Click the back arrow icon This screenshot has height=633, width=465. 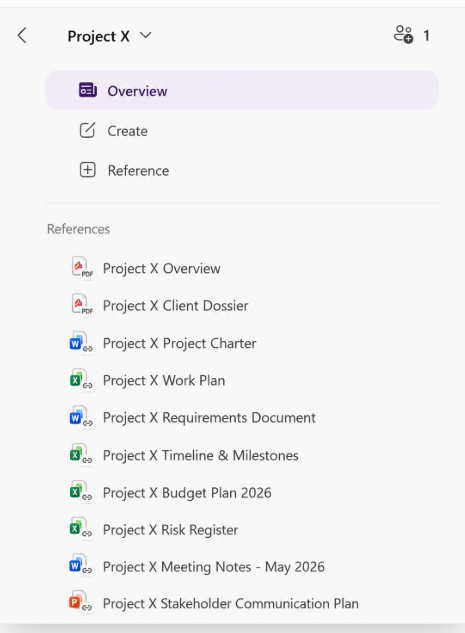pos(22,36)
